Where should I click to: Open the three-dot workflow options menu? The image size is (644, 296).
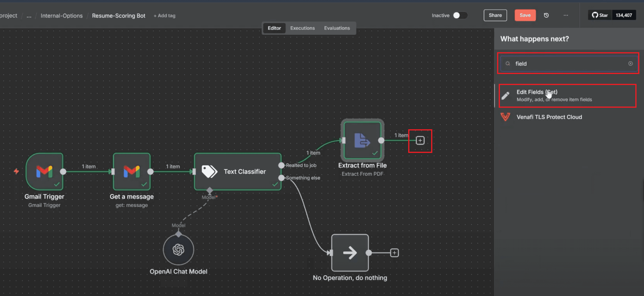pos(566,15)
